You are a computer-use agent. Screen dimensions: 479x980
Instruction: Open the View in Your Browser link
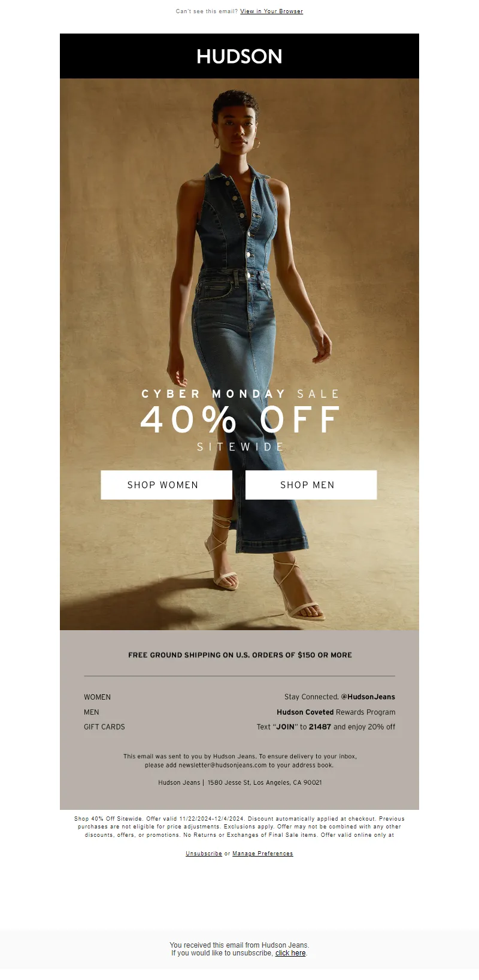(x=271, y=11)
